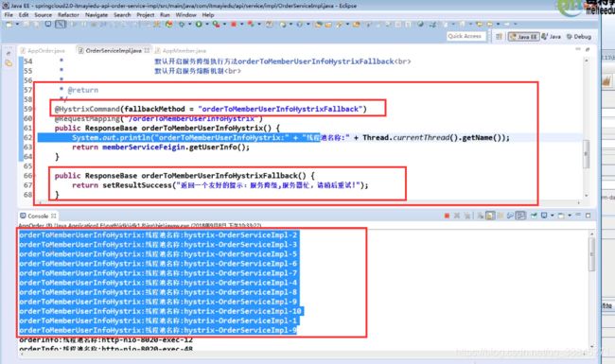615x364 pixels.
Task: Select the Console view tab
Action: point(38,216)
